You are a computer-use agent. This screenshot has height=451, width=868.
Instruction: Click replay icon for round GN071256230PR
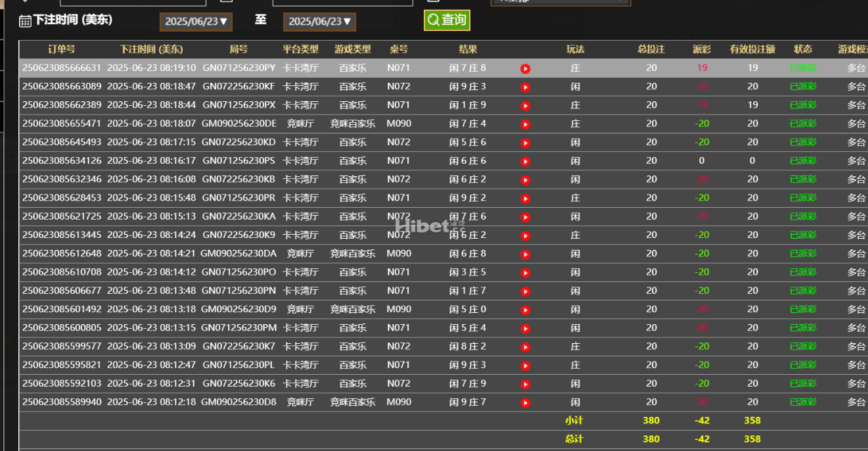click(x=525, y=199)
